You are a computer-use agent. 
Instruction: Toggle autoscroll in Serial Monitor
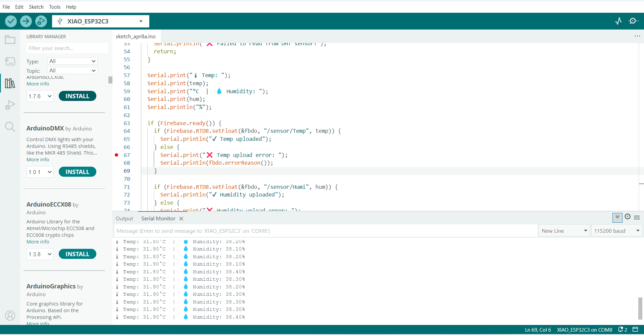coord(617,218)
